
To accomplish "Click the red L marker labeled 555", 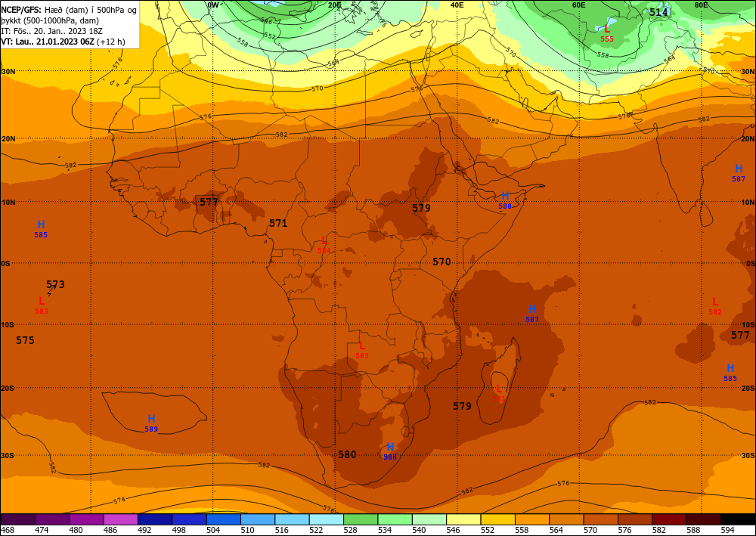I will [x=607, y=33].
